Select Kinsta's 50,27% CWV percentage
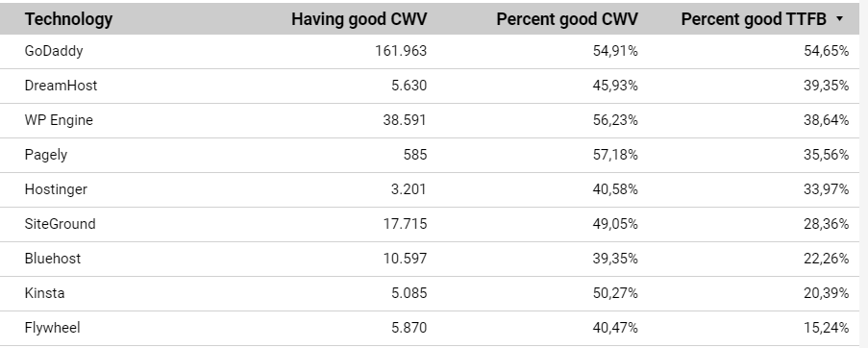 tap(615, 293)
